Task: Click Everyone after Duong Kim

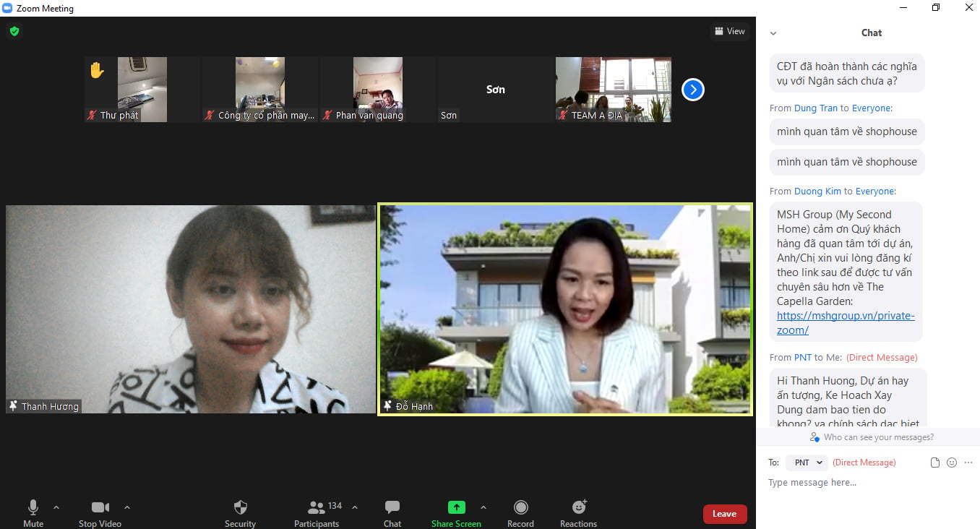Action: click(874, 192)
